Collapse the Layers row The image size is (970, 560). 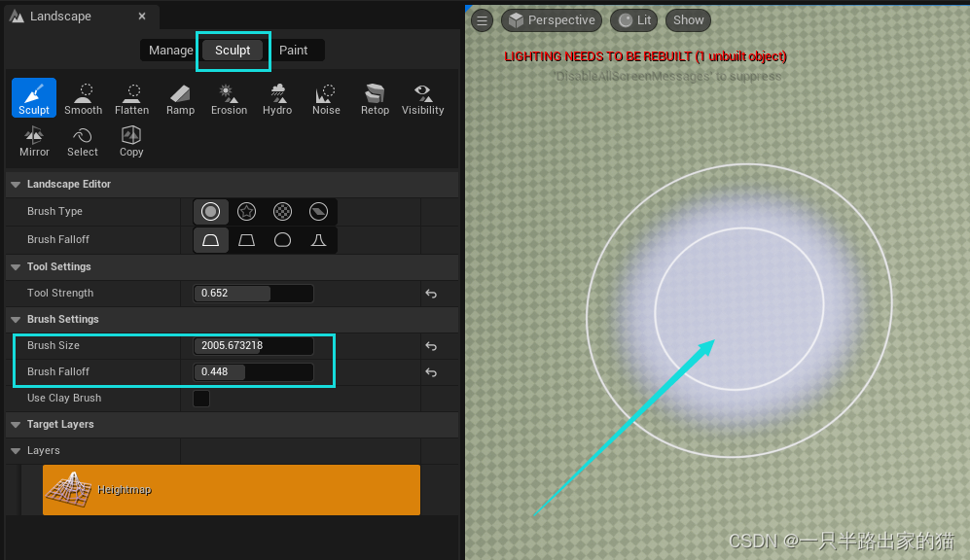click(17, 451)
